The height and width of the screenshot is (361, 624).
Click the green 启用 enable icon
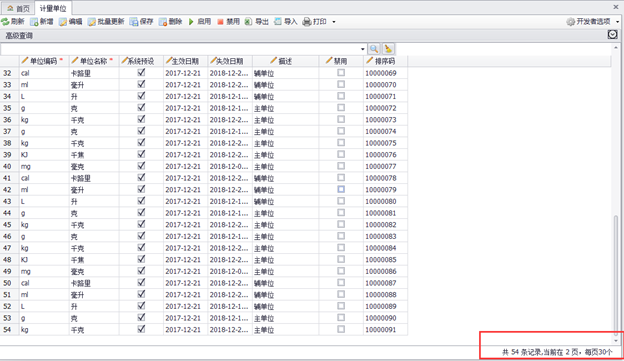pos(191,21)
